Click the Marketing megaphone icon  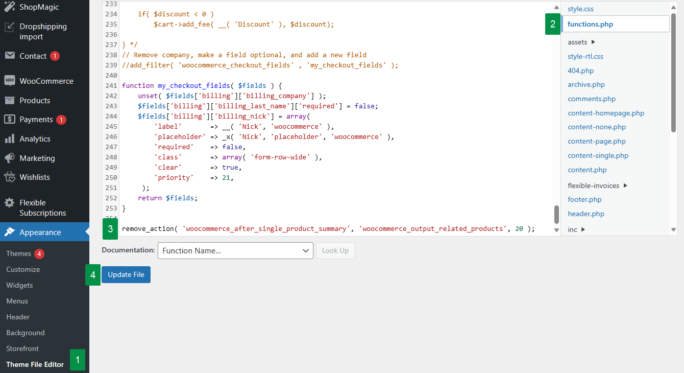point(10,158)
